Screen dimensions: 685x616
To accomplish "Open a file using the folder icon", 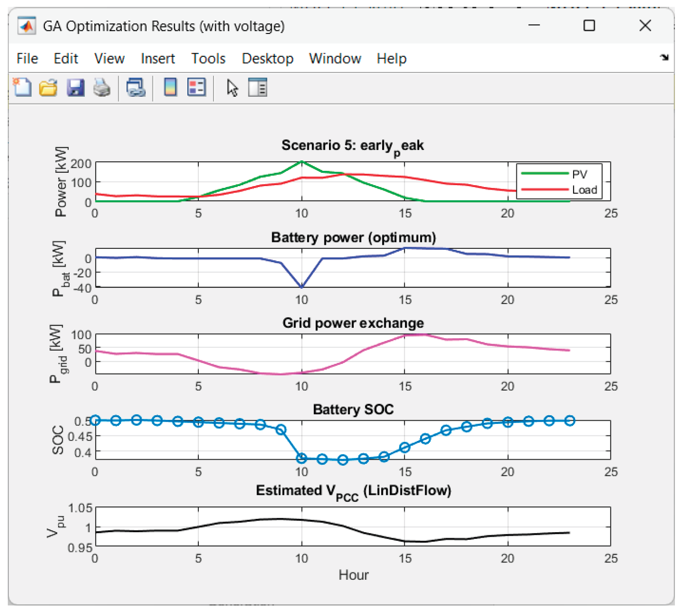I will pos(48,87).
